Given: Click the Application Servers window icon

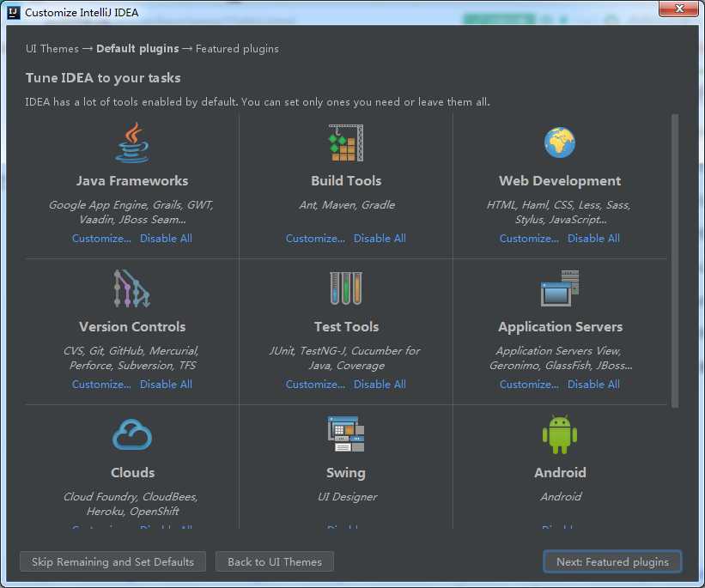Looking at the screenshot, I should (560, 288).
